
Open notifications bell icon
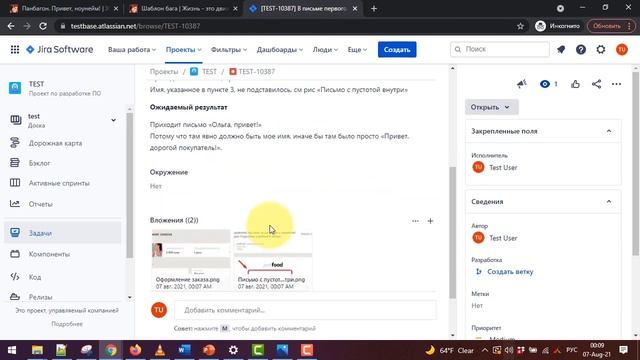point(561,49)
